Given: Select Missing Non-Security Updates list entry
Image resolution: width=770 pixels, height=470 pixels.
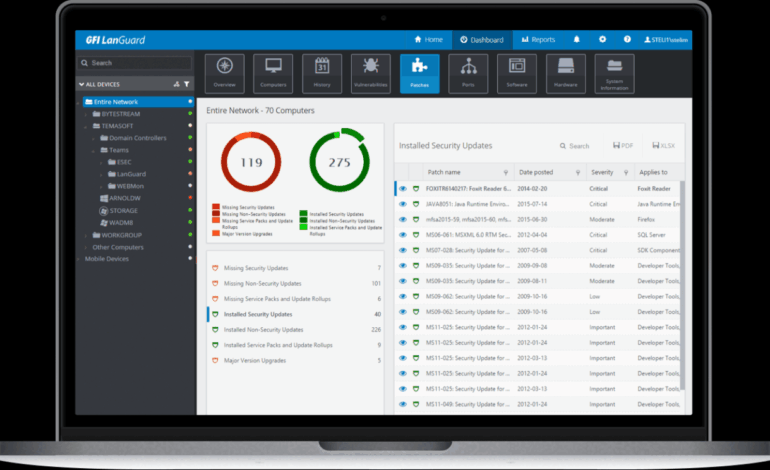Looking at the screenshot, I should pos(296,283).
